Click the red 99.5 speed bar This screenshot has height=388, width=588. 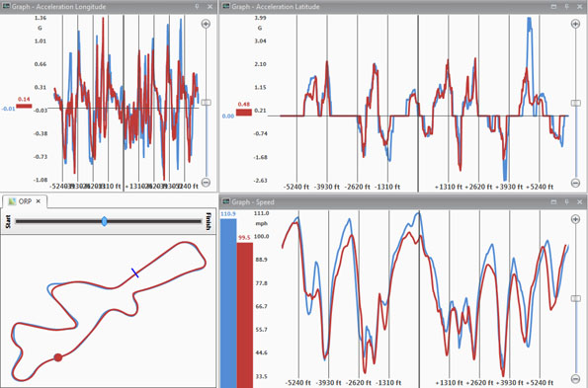click(245, 315)
